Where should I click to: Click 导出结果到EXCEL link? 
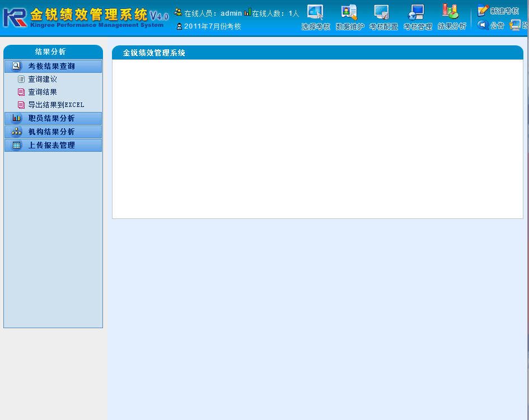tap(56, 105)
